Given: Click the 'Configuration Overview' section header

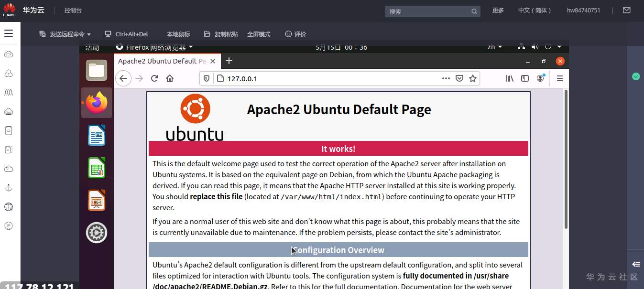Looking at the screenshot, I should click(x=338, y=250).
